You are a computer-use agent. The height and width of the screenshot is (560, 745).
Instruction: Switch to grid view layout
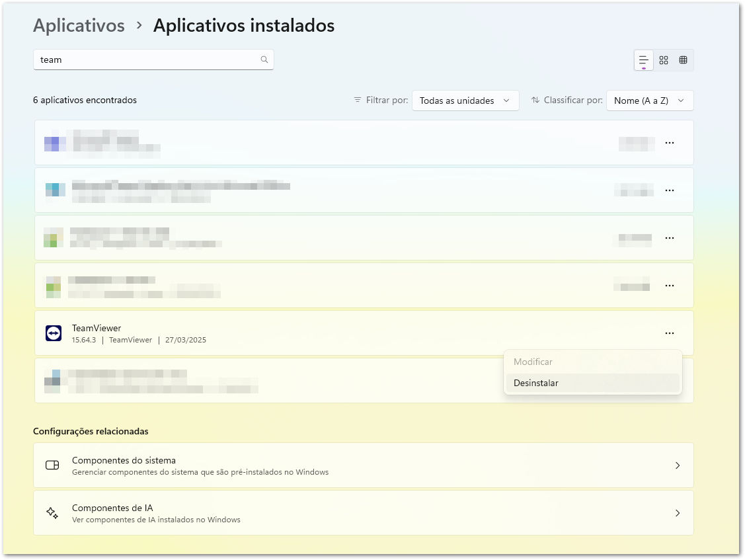pyautogui.click(x=664, y=60)
